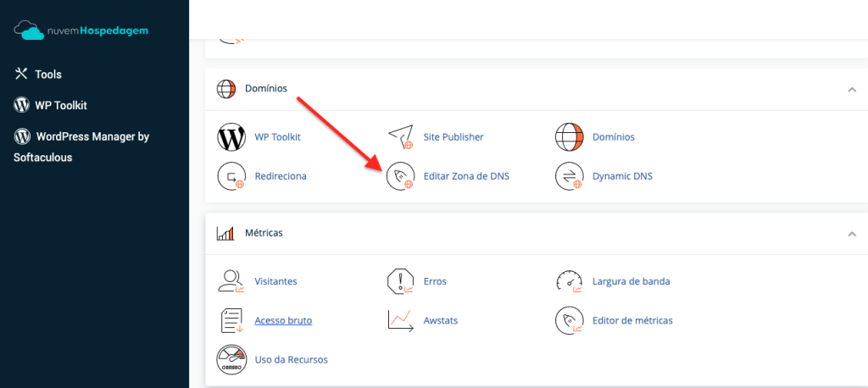Select the Domínios globe icon in the grid
Viewport: 868px width, 388px height.
(x=570, y=136)
